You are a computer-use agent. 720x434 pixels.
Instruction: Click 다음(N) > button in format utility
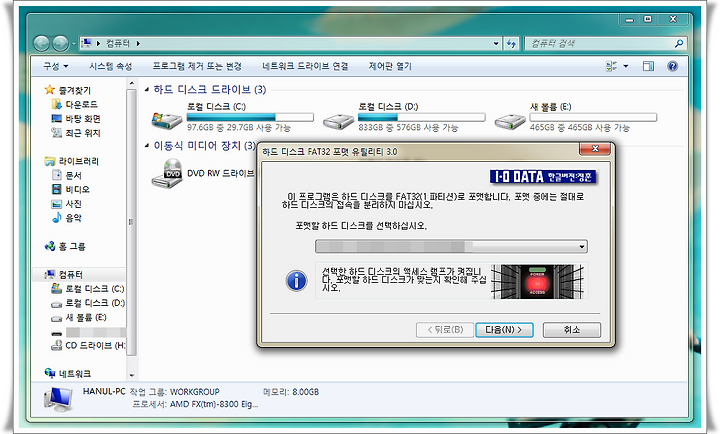(504, 330)
